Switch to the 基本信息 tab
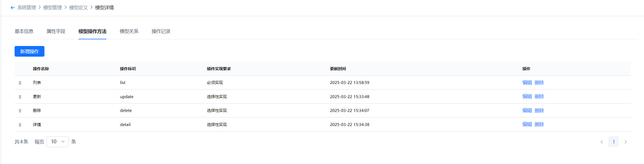The width and height of the screenshot is (644, 164). (24, 31)
